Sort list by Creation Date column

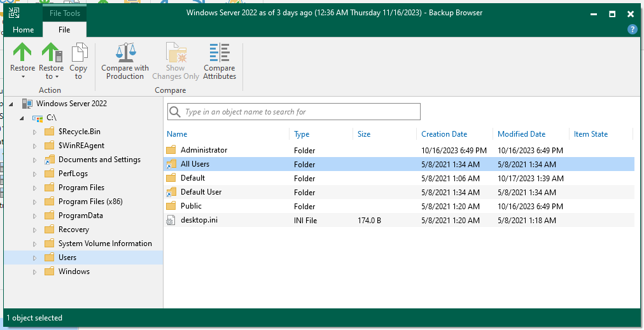click(x=444, y=134)
